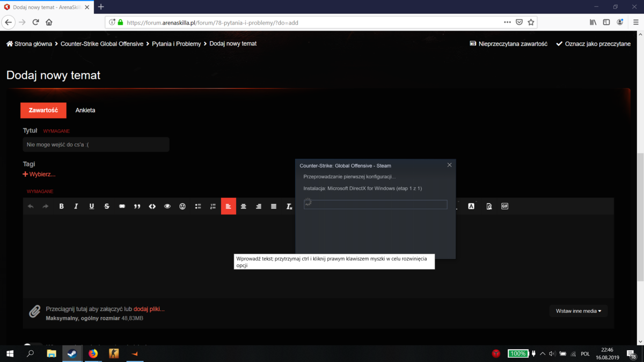Click the text color button

(x=471, y=206)
